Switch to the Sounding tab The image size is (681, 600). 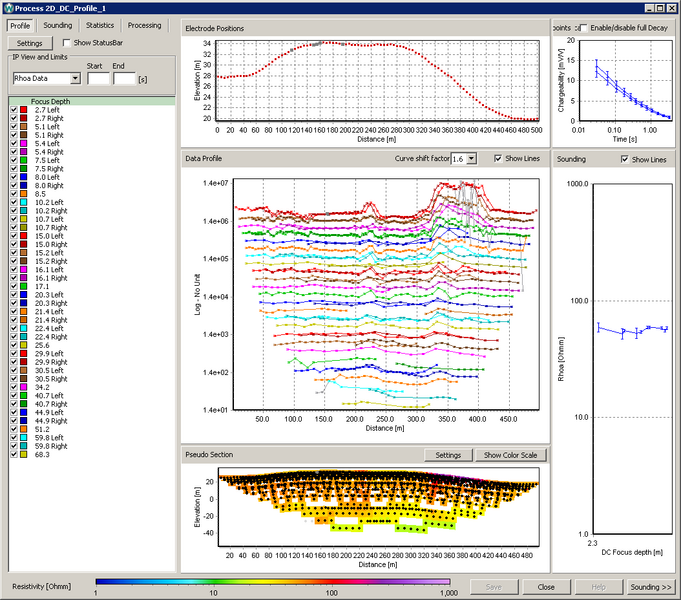coord(57,25)
